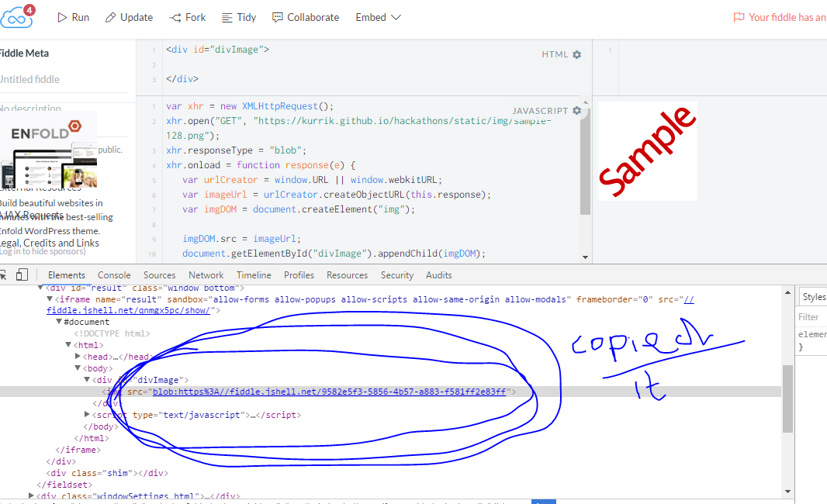Viewport: 827px width, 504px height.
Task: Open Legal, Credits and Links section
Action: coord(50,243)
